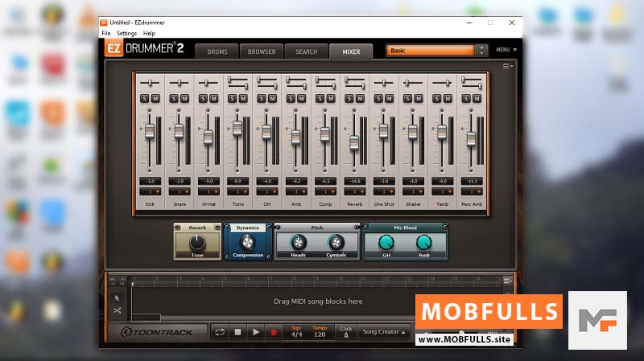The height and width of the screenshot is (361, 644).
Task: Select the scissors cut tool in timeline
Action: [x=117, y=310]
